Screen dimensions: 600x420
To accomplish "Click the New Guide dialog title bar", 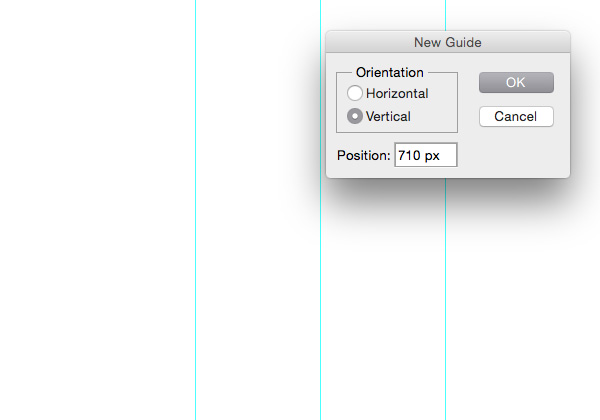I will click(448, 42).
